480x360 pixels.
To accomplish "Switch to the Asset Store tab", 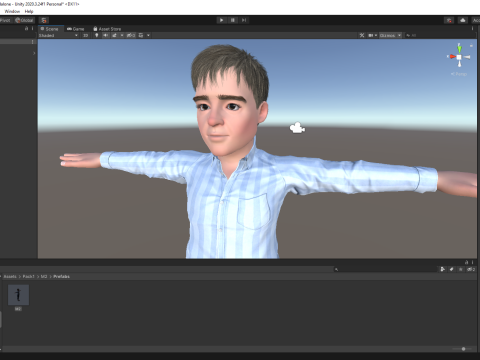I will click(x=107, y=29).
